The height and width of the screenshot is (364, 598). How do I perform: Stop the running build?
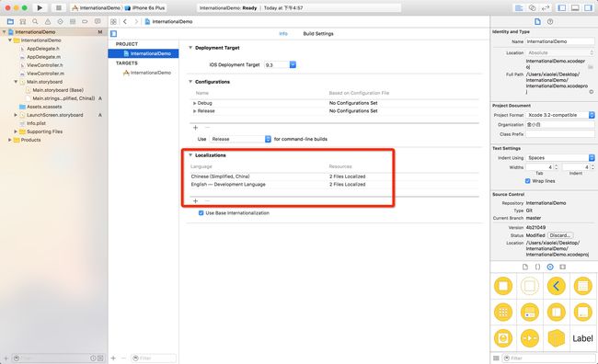tap(58, 7)
